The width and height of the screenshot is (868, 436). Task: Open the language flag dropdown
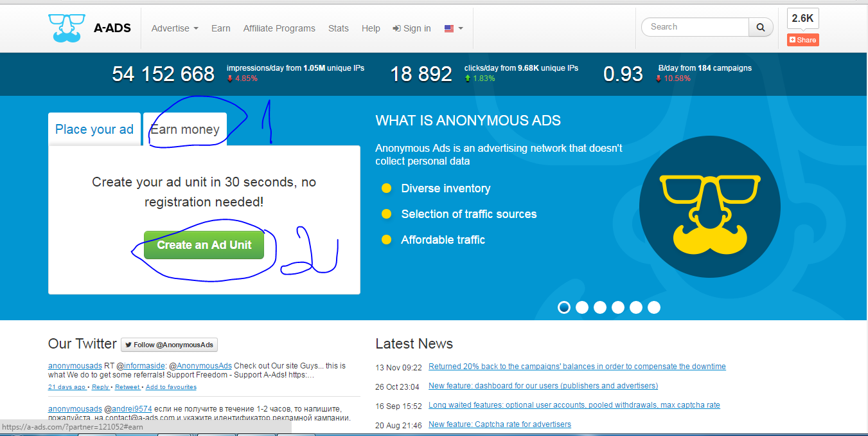(x=454, y=28)
